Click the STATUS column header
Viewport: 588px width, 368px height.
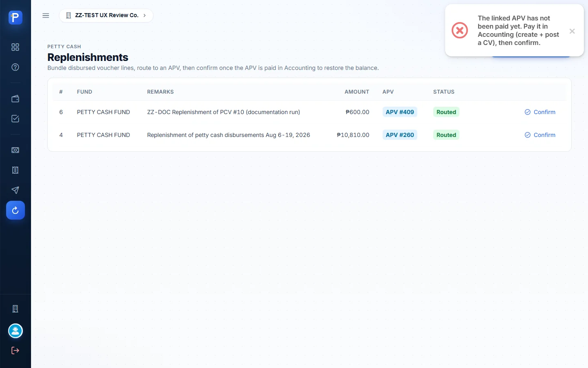click(444, 92)
